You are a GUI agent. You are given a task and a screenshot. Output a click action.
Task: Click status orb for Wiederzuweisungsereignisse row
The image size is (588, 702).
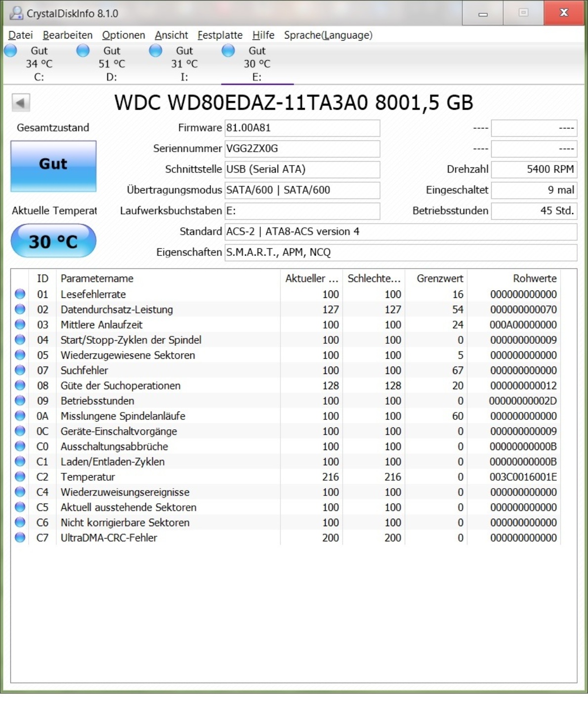20,492
